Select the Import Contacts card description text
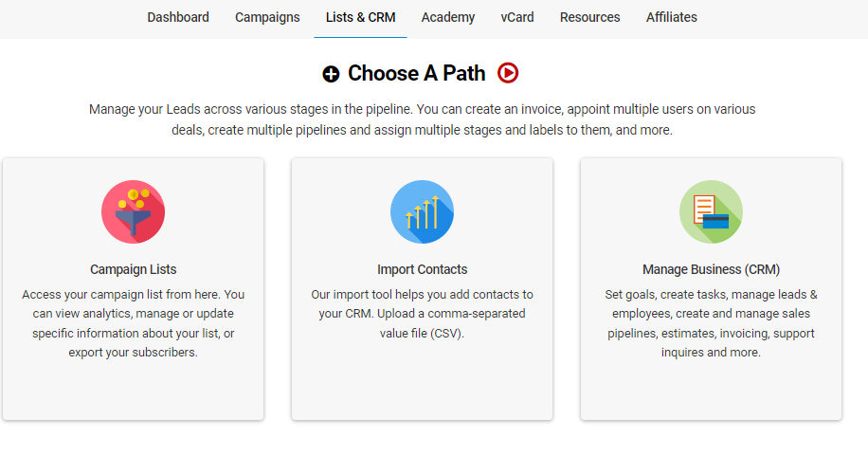This screenshot has height=456, width=868. 422,314
